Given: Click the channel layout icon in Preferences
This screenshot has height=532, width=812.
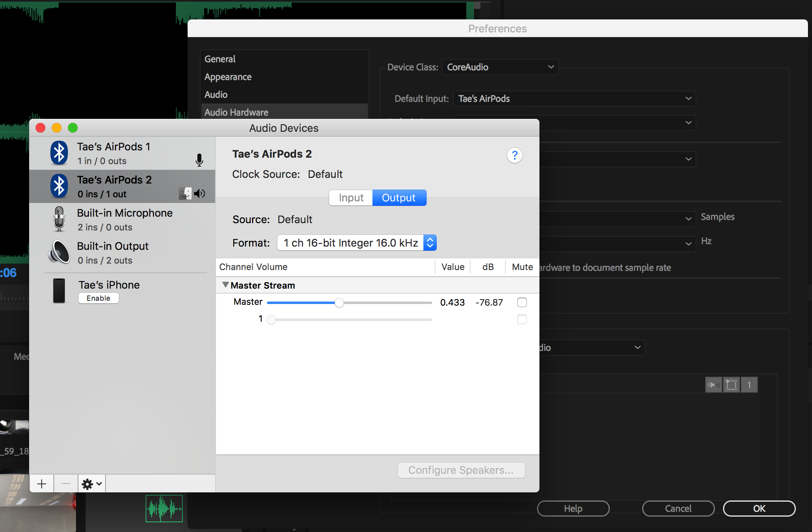Looking at the screenshot, I should click(x=731, y=385).
